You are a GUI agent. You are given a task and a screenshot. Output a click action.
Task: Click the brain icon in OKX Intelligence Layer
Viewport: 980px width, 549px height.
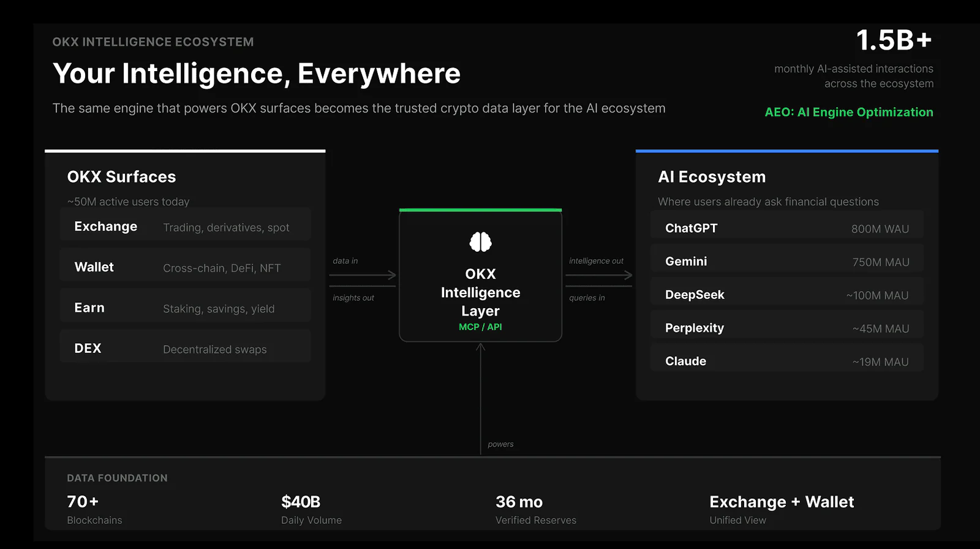click(480, 242)
